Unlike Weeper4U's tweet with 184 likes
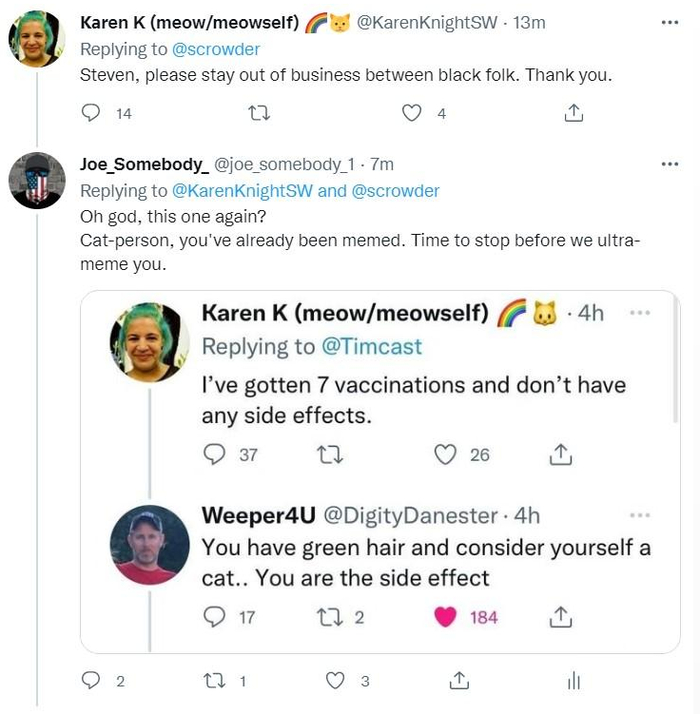The height and width of the screenshot is (714, 700). coord(446,617)
